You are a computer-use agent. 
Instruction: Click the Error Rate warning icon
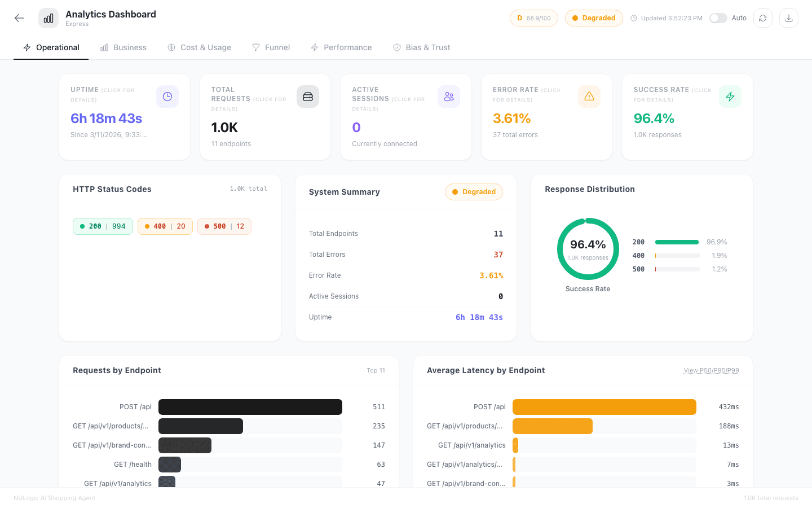coord(589,97)
